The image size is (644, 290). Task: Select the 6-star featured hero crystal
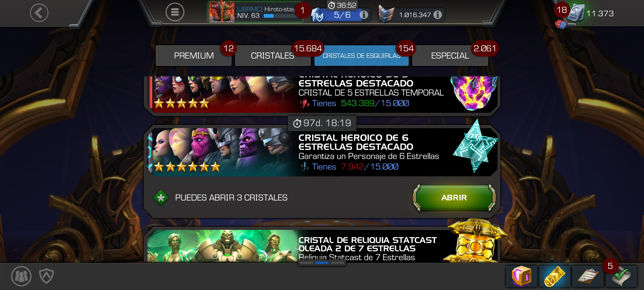point(322,152)
